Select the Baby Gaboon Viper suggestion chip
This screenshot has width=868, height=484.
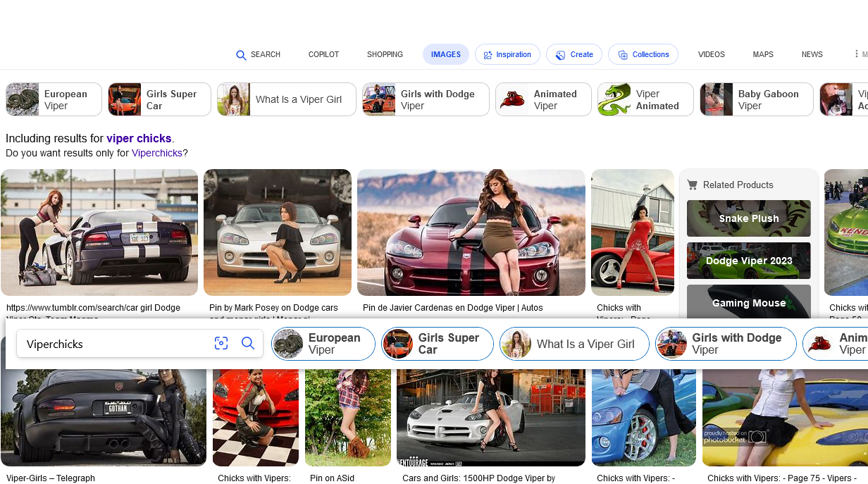click(756, 99)
